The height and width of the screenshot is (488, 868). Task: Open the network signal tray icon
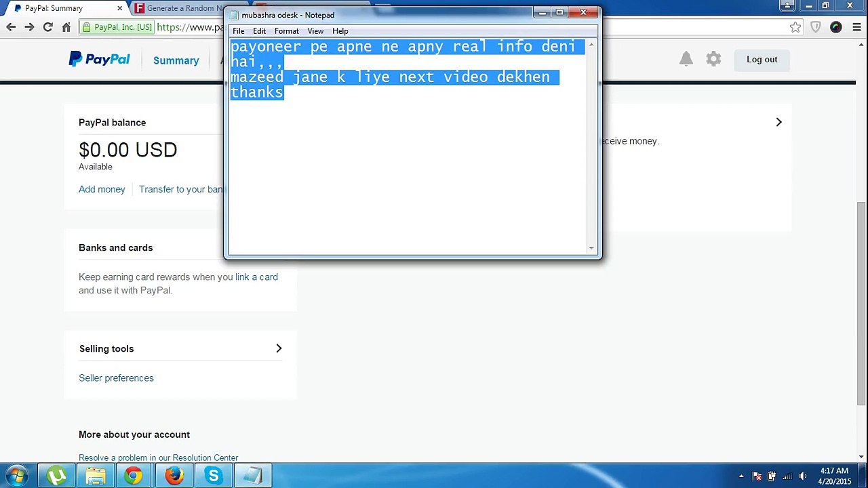coord(787,476)
